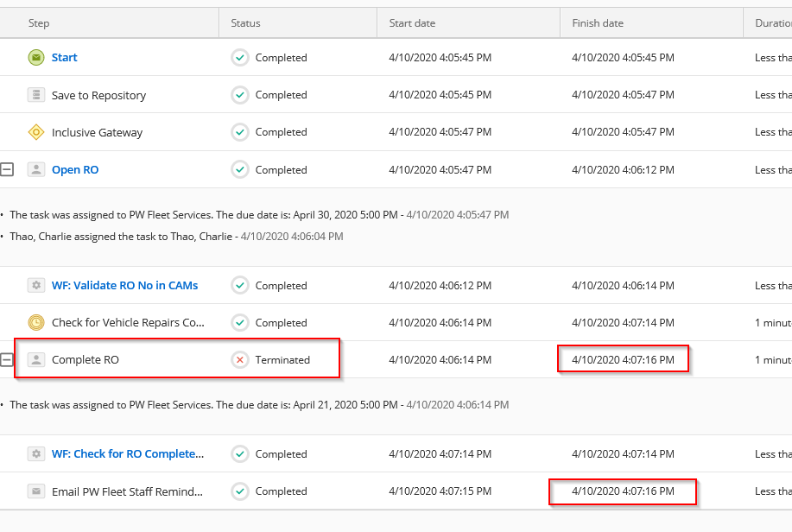Open the WF: Check for RO Complete link
The width and height of the screenshot is (792, 532).
[128, 454]
